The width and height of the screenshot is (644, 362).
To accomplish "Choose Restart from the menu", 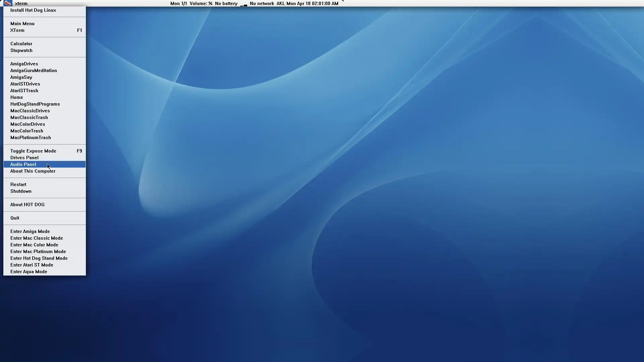I will (x=18, y=184).
